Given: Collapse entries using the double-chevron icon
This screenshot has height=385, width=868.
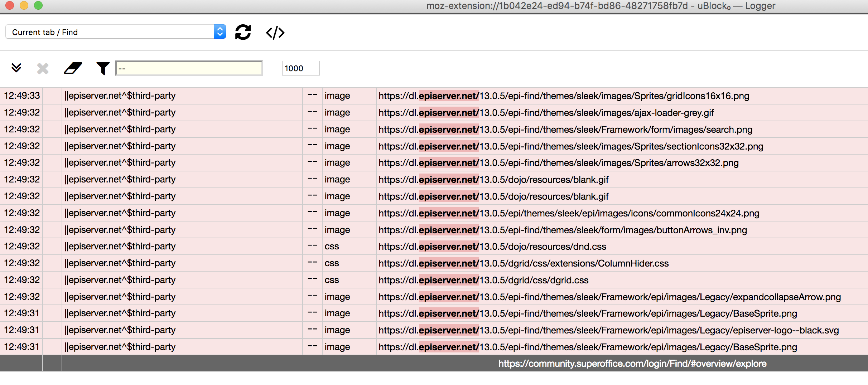Looking at the screenshot, I should (16, 68).
